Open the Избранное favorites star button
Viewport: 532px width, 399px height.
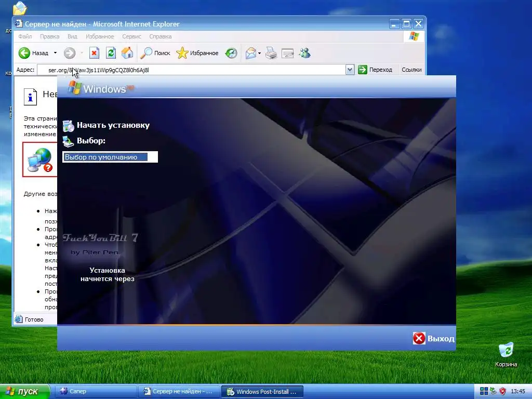197,53
